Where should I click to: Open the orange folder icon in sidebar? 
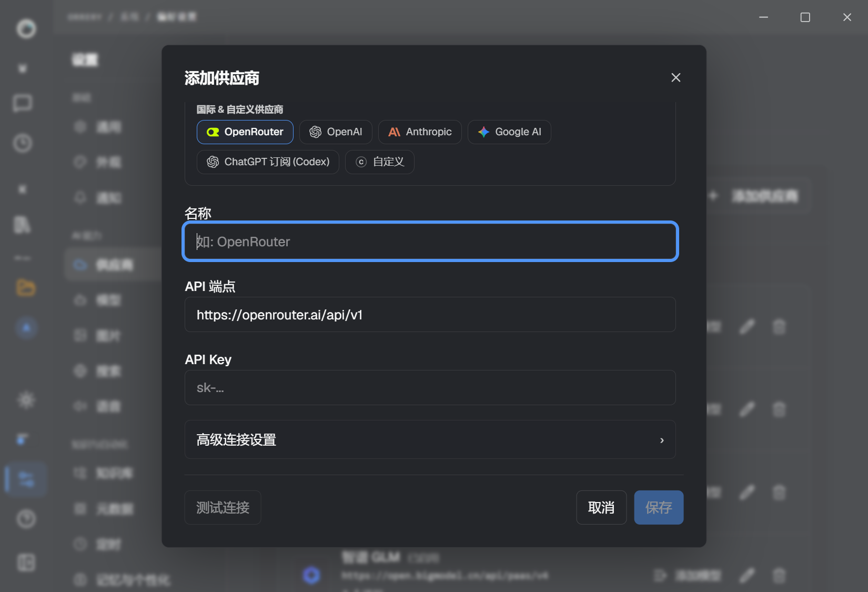tap(25, 287)
